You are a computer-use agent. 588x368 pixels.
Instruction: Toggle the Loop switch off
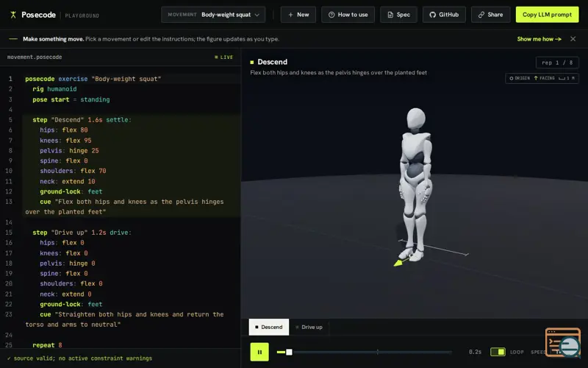pos(498,352)
